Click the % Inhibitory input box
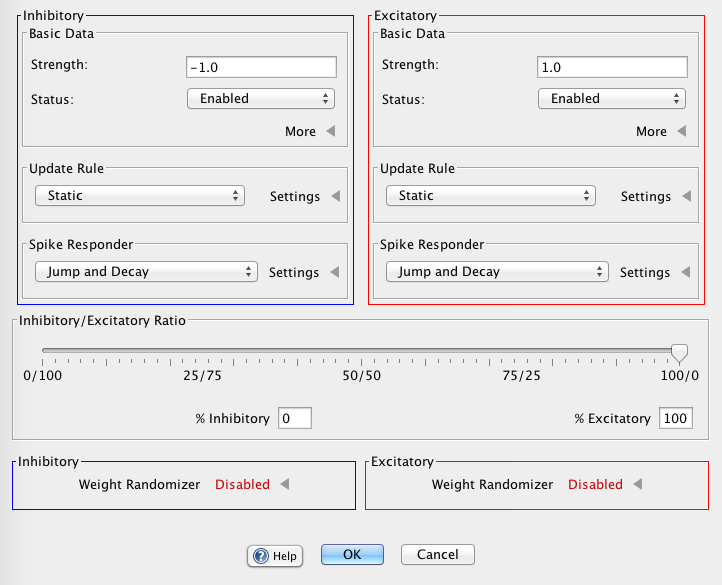722x585 pixels. (295, 418)
